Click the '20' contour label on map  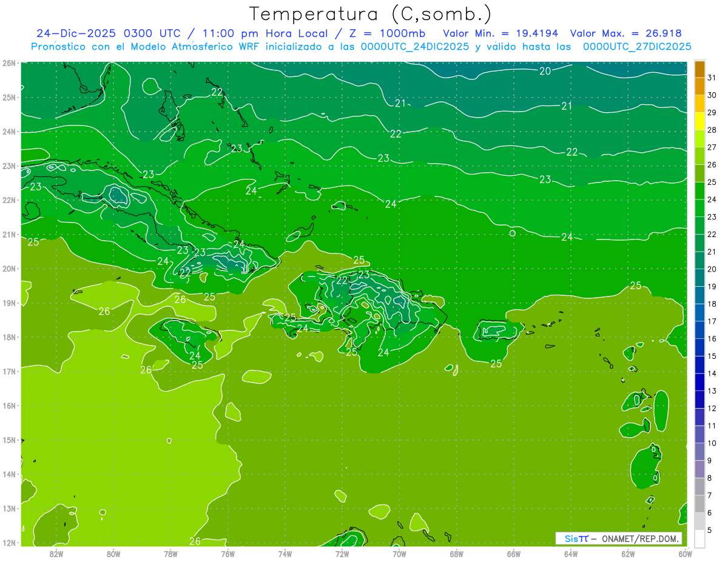(x=545, y=71)
